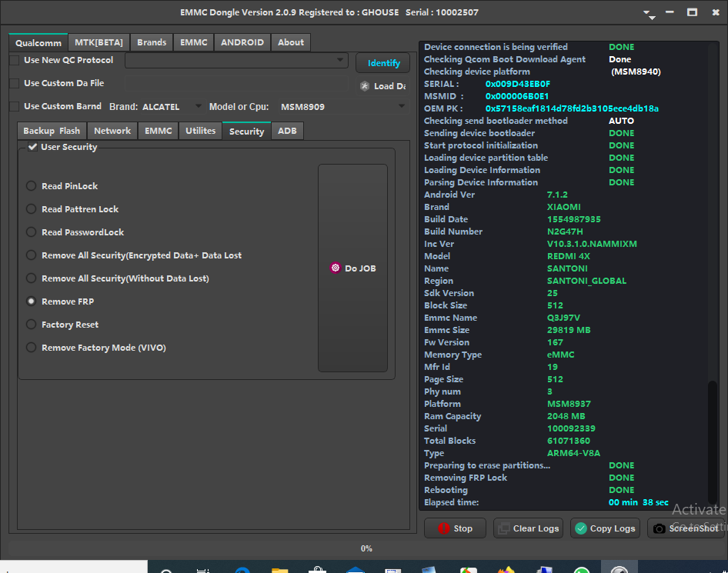The width and height of the screenshot is (728, 573).
Task: Click the MSMID value 0x000006B0E1
Action: 516,96
